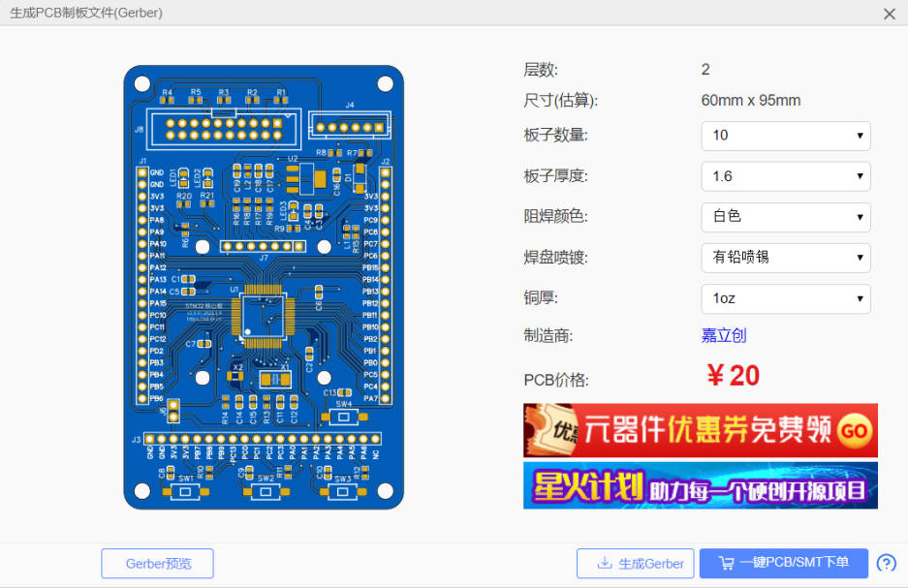Open the 嘉立创 manufacturer link
Viewport: 908px width, 588px height.
pos(724,336)
